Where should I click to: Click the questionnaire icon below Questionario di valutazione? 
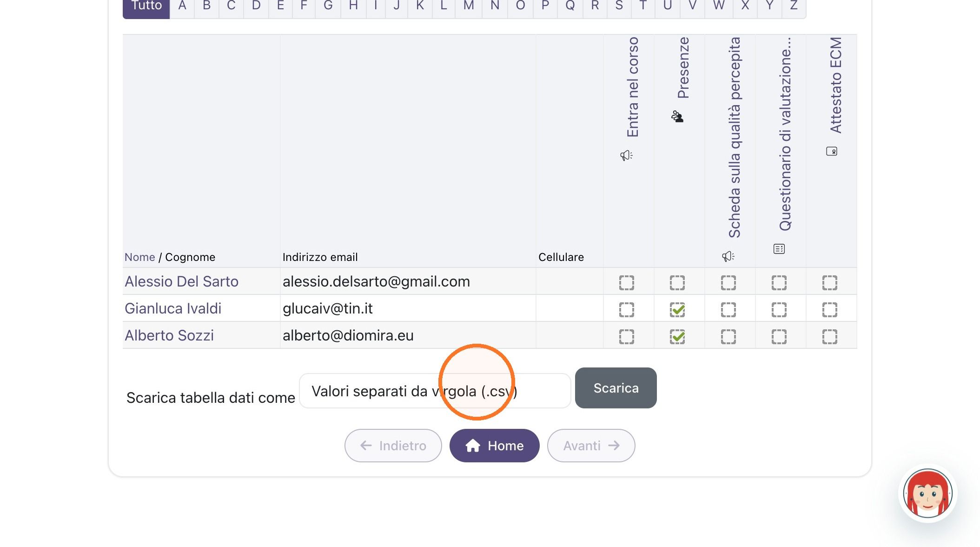coord(779,249)
